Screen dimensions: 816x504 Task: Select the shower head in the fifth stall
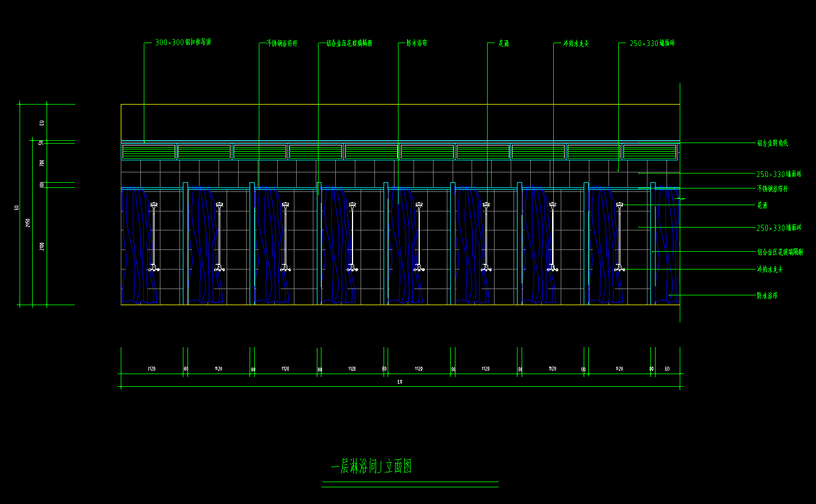(419, 205)
